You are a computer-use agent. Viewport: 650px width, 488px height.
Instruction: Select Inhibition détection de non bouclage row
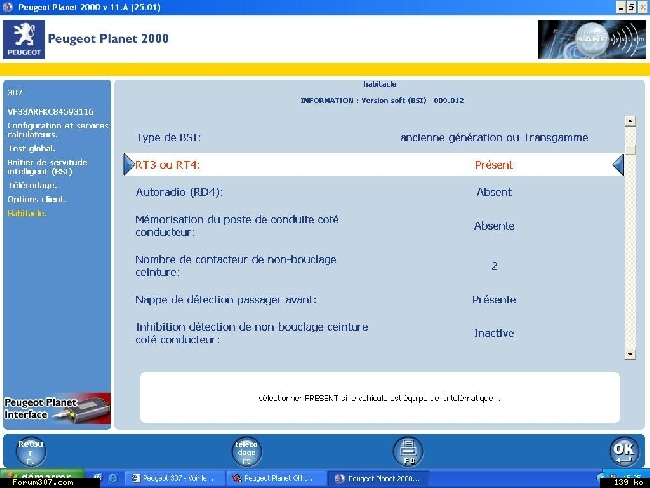coord(373,333)
